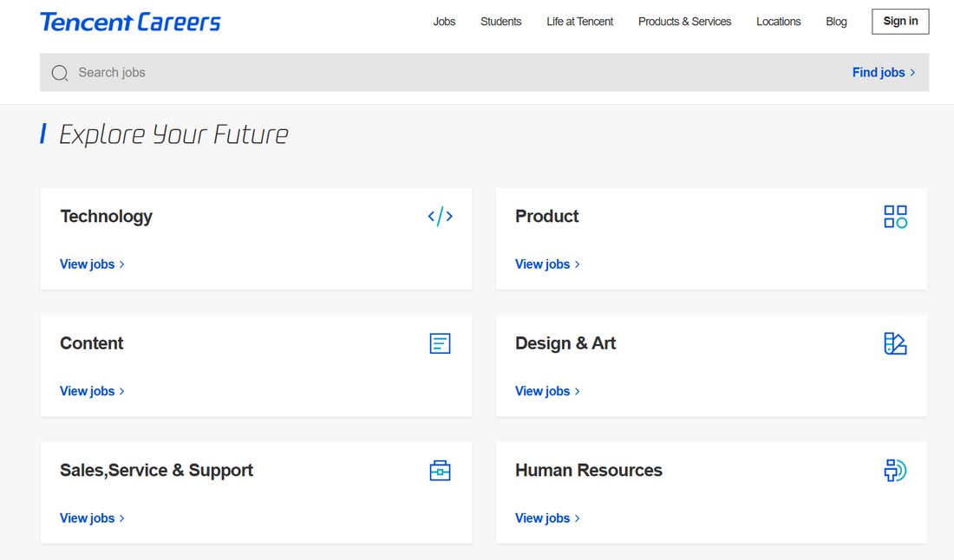
Task: Click the Human Resources icon
Action: (x=895, y=471)
